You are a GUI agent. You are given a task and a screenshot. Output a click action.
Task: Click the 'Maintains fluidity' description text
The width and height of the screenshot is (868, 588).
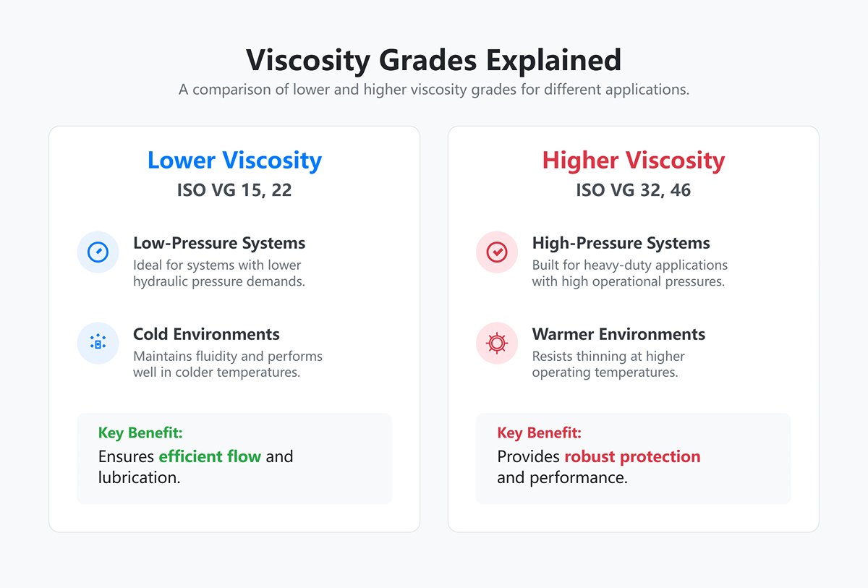click(x=227, y=356)
